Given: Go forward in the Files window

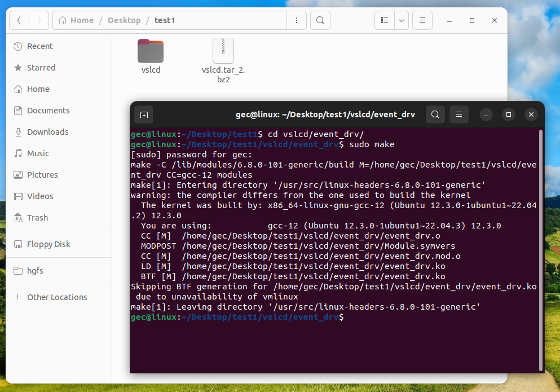Looking at the screenshot, I should [x=39, y=20].
